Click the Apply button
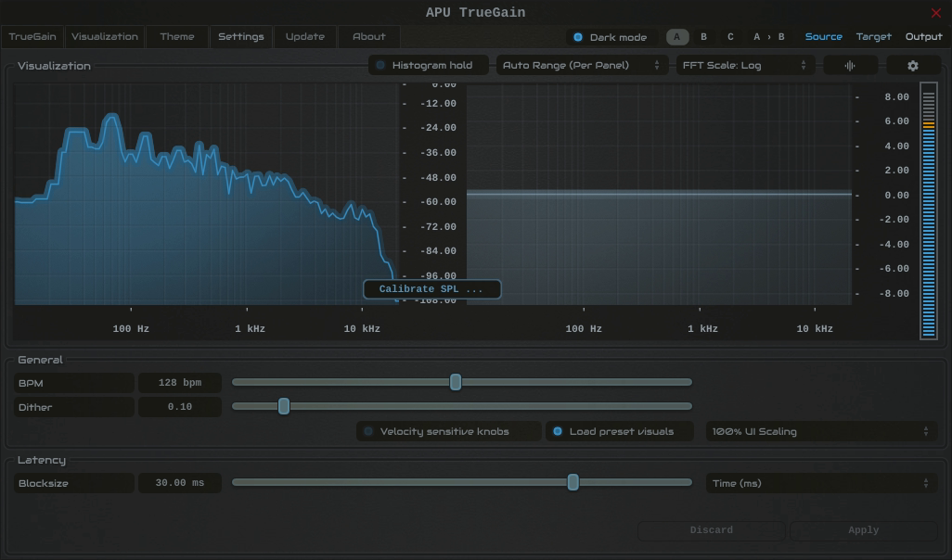This screenshot has width=952, height=560. (x=863, y=530)
